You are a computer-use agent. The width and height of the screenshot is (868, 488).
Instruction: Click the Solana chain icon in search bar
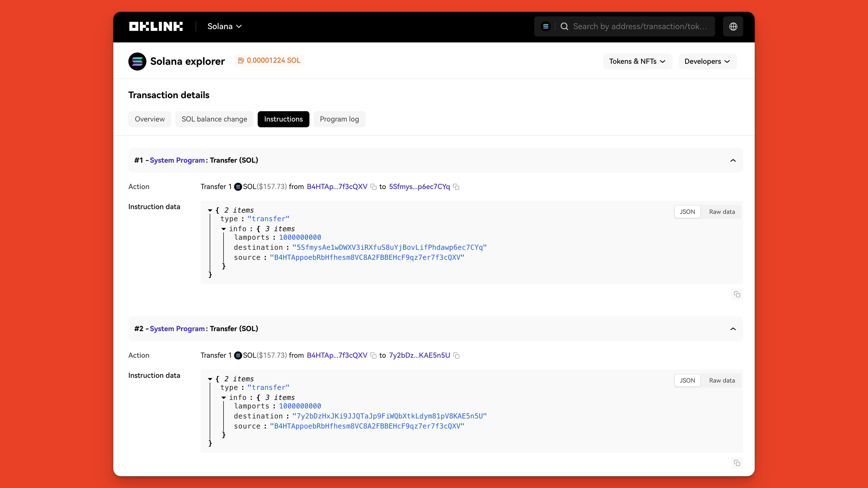[x=546, y=26]
